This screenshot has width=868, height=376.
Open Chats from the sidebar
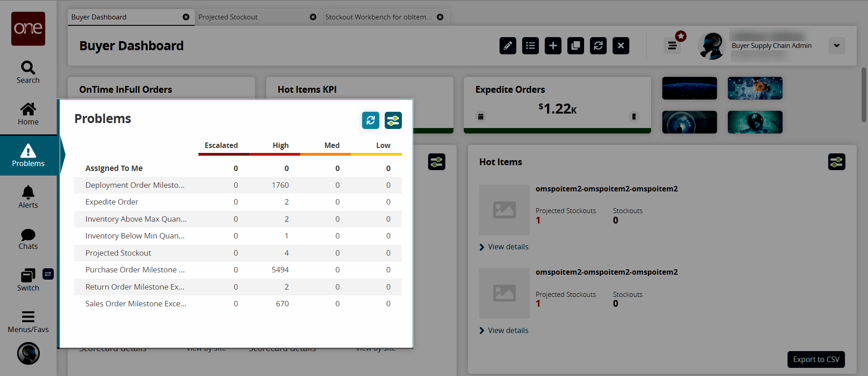(28, 239)
